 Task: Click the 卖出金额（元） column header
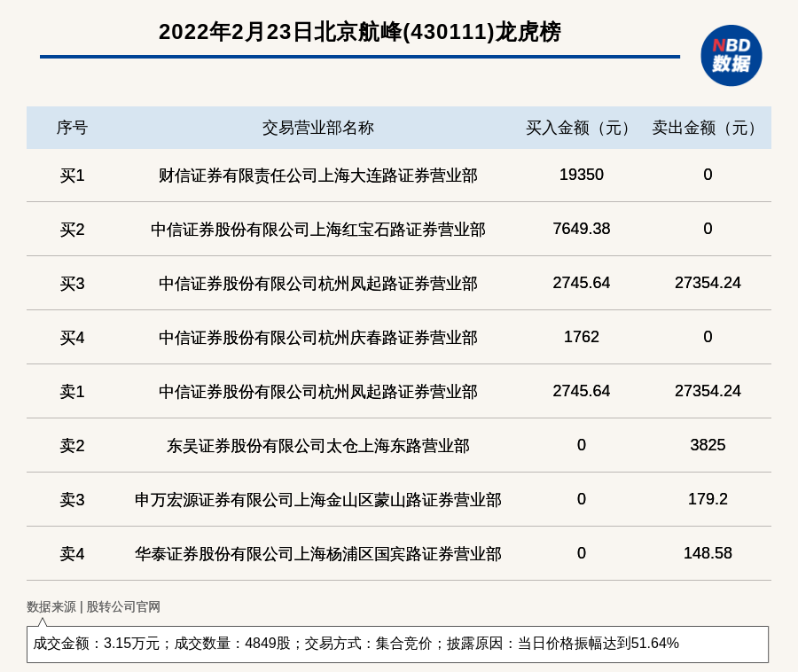[708, 128]
